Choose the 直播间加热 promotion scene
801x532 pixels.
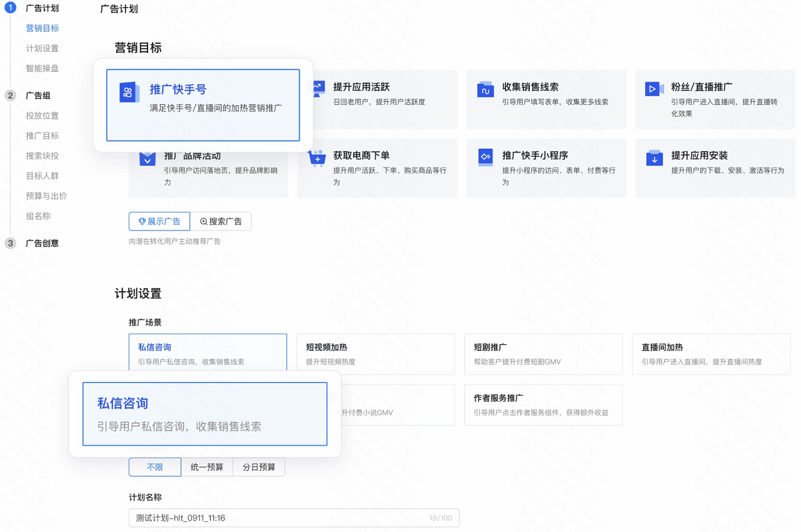[711, 354]
